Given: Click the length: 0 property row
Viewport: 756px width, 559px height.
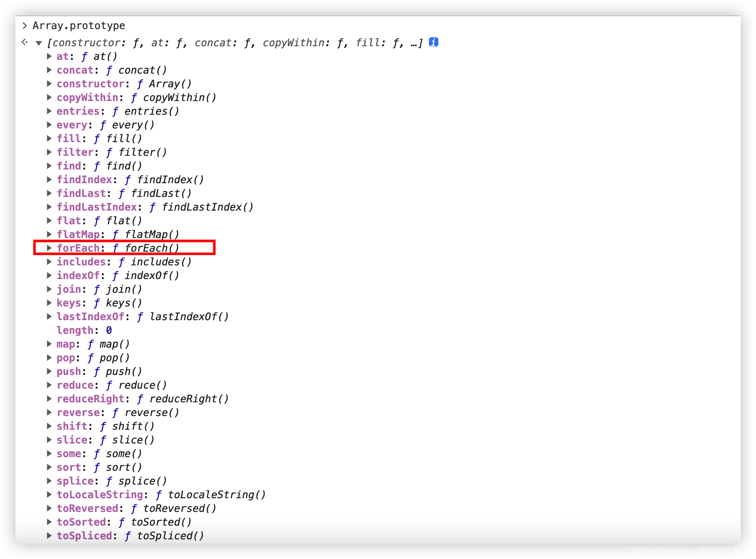Looking at the screenshot, I should point(84,330).
